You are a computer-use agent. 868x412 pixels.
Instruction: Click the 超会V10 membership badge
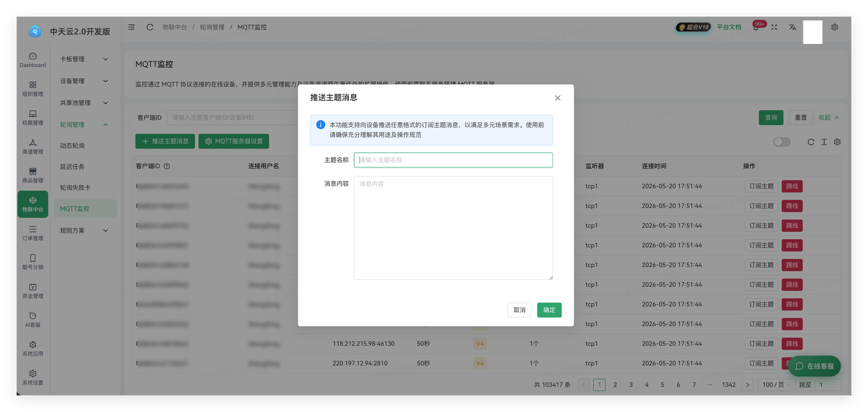693,27
